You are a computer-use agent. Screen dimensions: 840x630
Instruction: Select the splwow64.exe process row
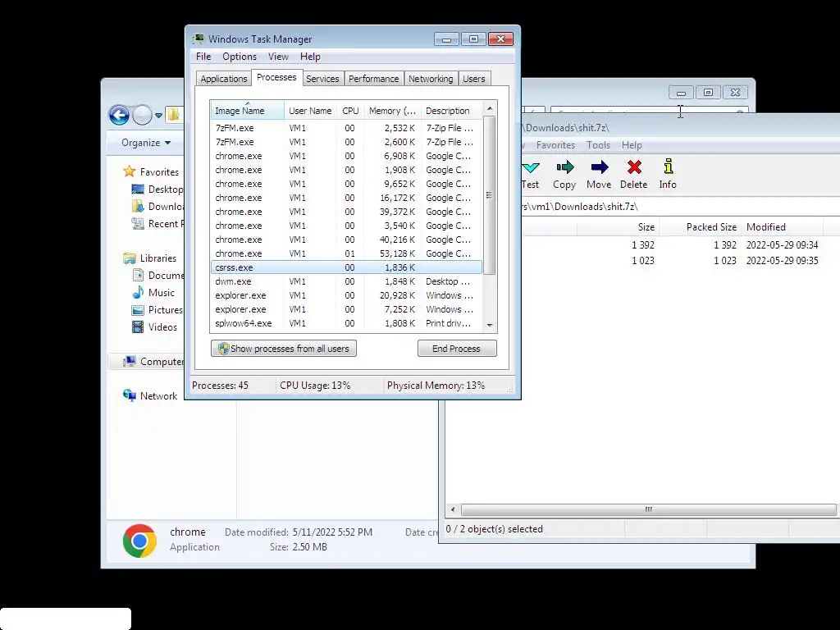(x=347, y=323)
